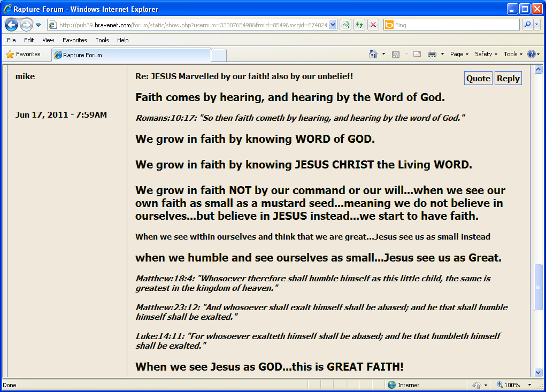Open the File menu

click(x=11, y=40)
